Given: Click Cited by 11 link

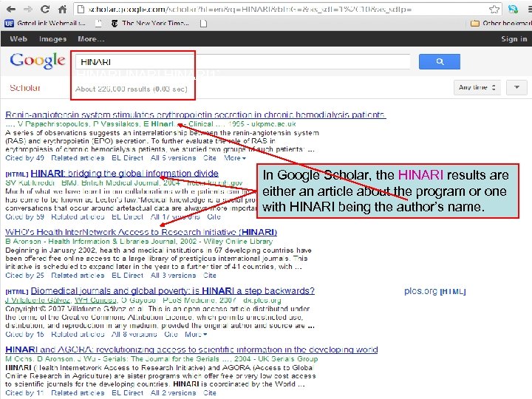Looking at the screenshot, I should (25, 392).
